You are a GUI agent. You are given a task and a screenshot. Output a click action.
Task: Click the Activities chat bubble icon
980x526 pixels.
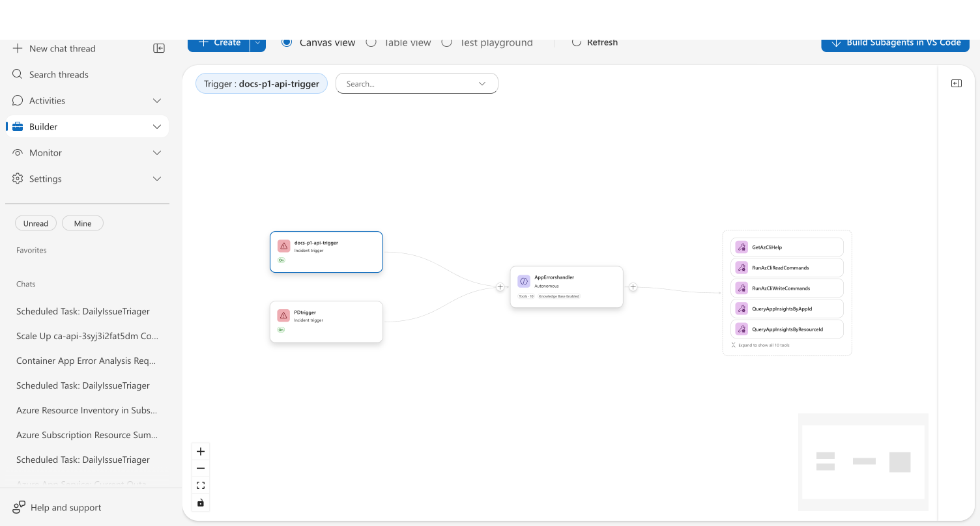(18, 100)
